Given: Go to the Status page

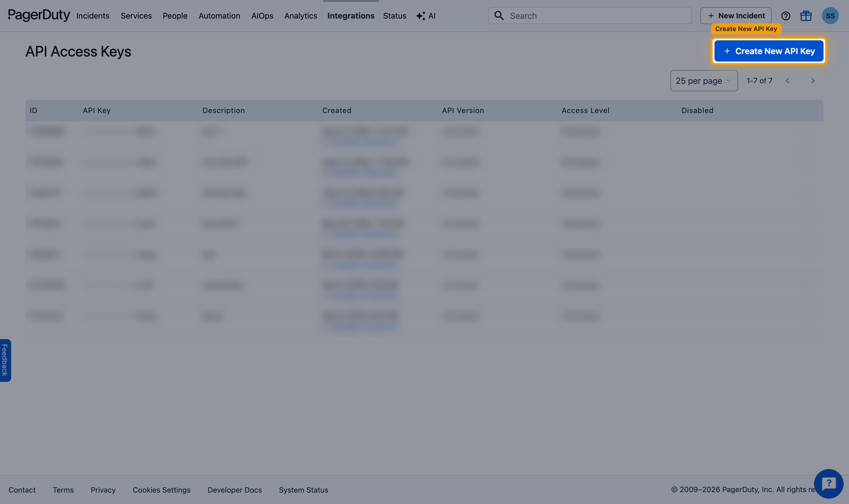Looking at the screenshot, I should (x=395, y=16).
